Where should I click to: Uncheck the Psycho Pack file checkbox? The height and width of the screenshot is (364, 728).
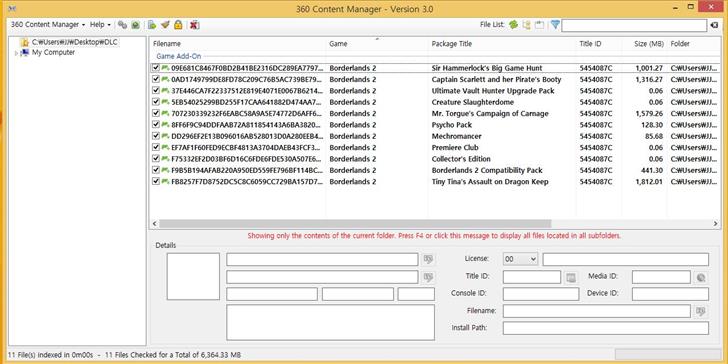click(156, 124)
